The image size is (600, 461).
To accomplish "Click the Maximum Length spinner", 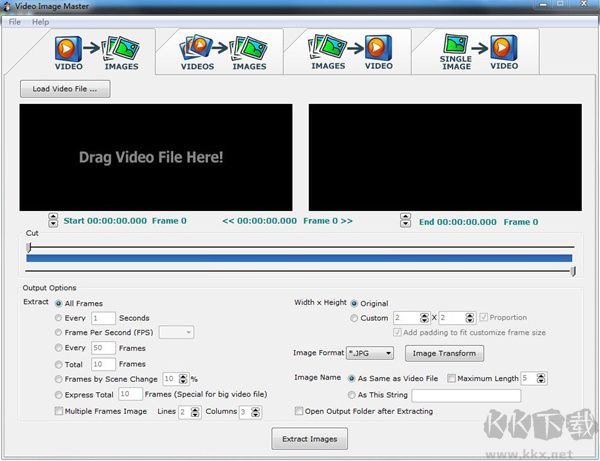I will pos(541,378).
